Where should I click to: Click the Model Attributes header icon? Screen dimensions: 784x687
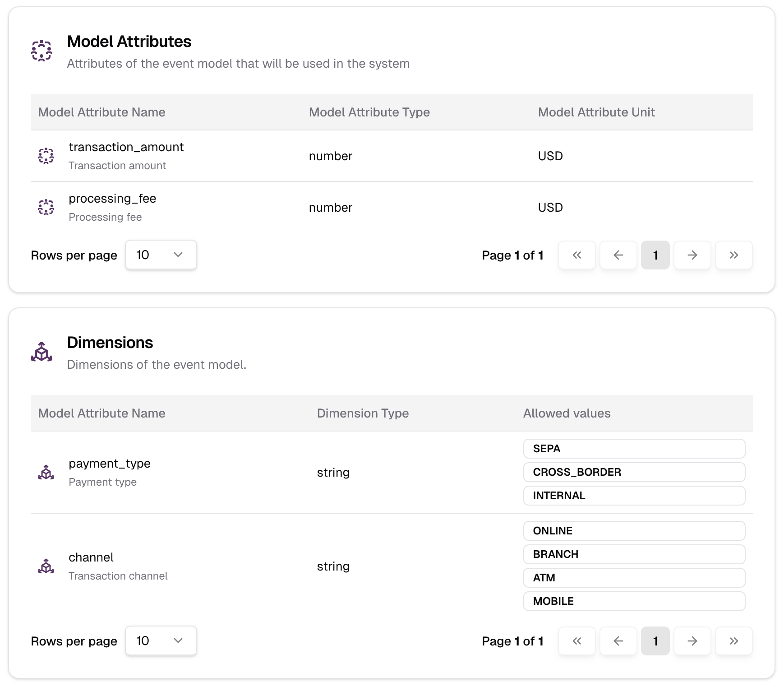(41, 51)
